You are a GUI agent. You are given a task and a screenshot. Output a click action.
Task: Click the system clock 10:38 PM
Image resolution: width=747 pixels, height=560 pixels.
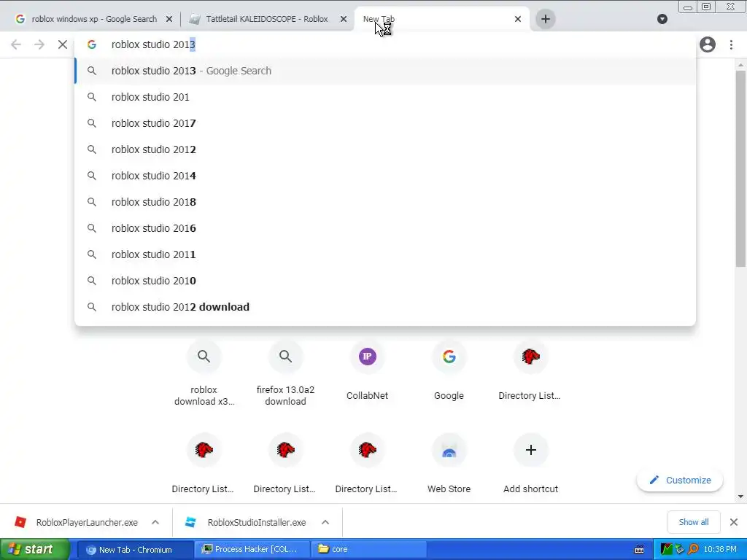(x=720, y=550)
